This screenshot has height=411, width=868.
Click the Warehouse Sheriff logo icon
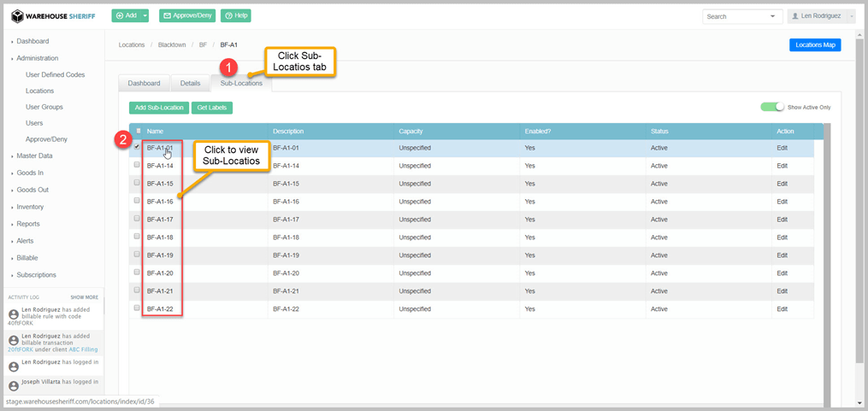[17, 16]
